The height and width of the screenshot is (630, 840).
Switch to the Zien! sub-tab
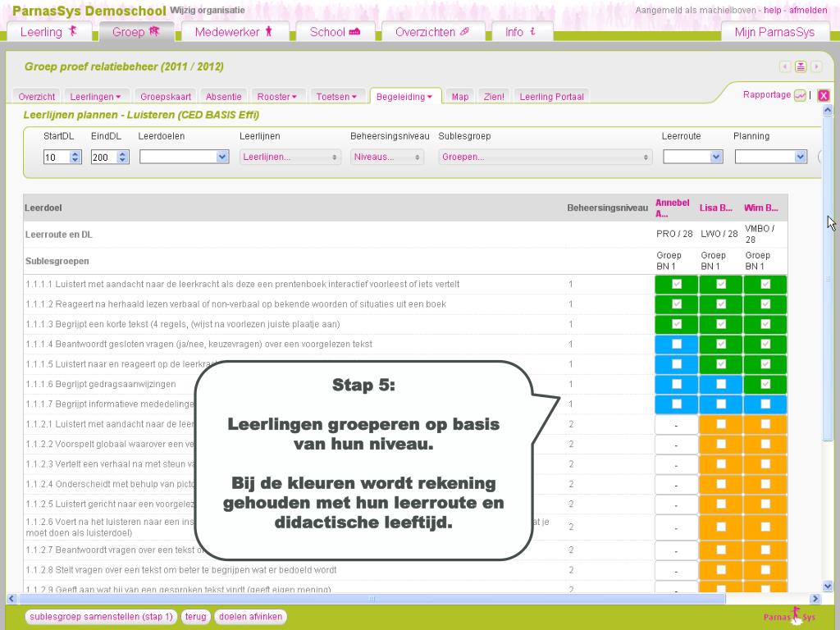[x=494, y=97]
